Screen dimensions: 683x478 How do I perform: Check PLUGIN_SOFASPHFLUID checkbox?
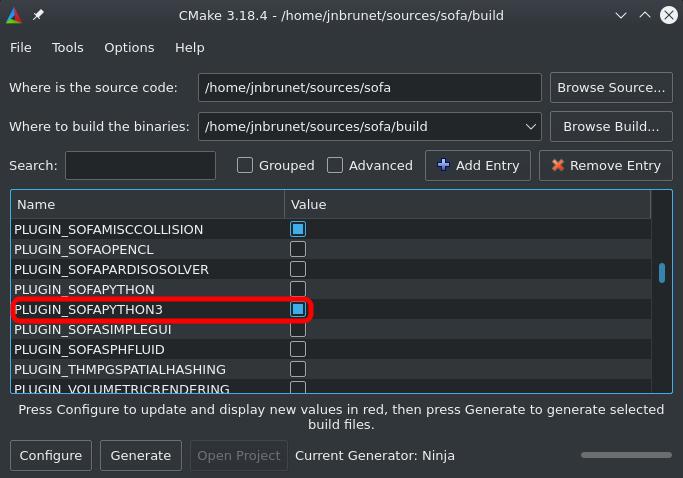click(x=298, y=349)
